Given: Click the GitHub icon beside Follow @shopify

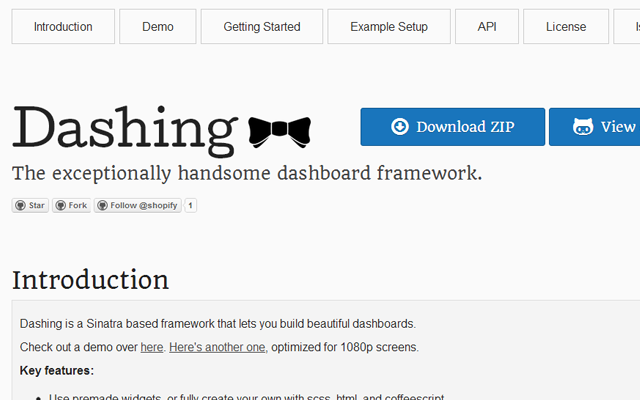Looking at the screenshot, I should (102, 205).
